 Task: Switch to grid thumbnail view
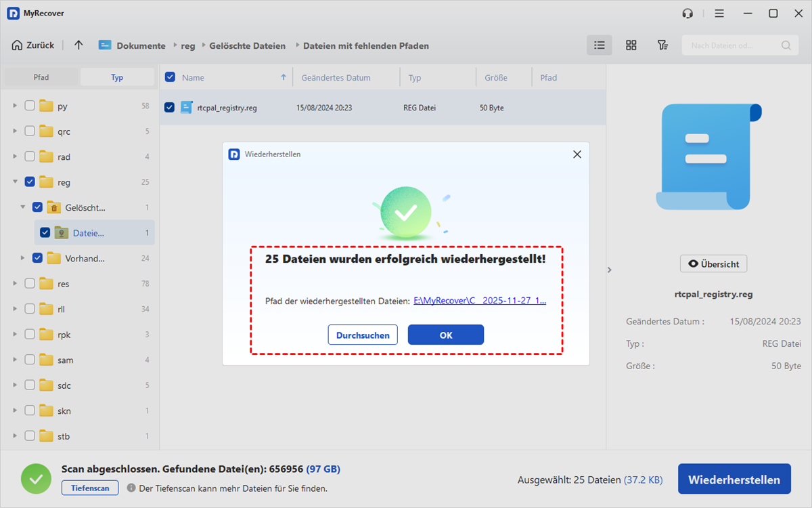(x=631, y=45)
